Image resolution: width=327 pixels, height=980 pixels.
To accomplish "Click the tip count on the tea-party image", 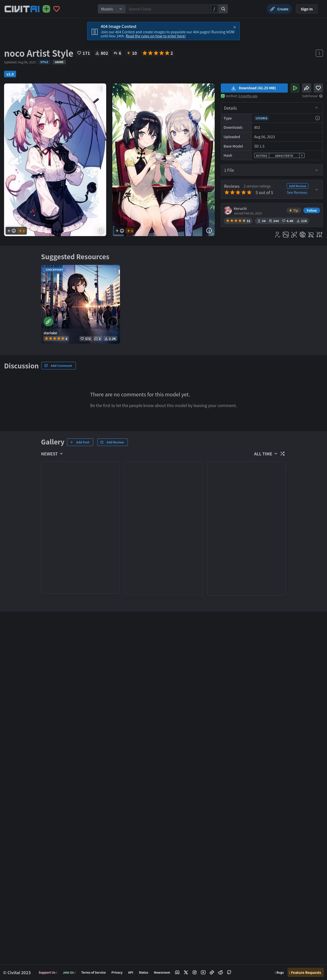I will pyautogui.click(x=130, y=230).
